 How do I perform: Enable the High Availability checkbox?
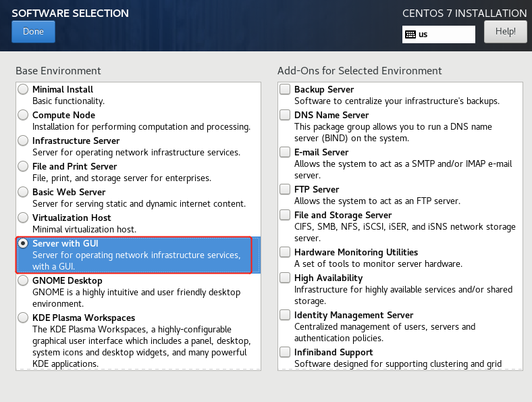click(285, 278)
